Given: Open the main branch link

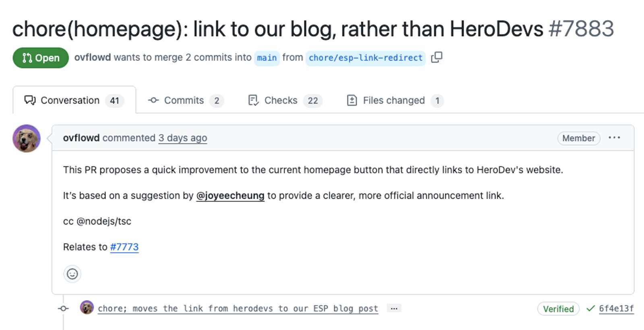Looking at the screenshot, I should [267, 58].
